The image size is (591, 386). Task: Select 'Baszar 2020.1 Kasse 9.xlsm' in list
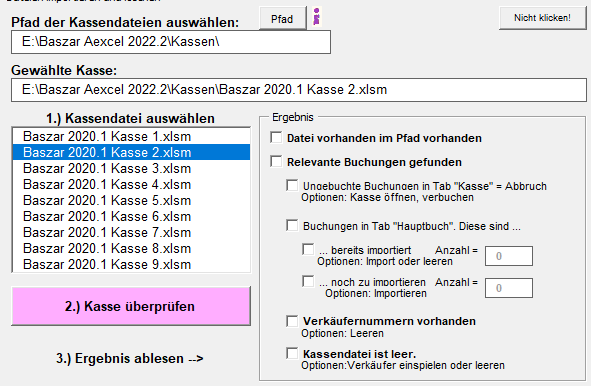pyautogui.click(x=131, y=264)
